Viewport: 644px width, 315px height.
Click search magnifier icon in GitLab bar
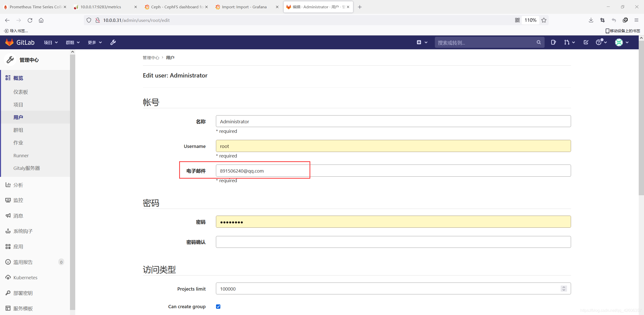tap(539, 42)
